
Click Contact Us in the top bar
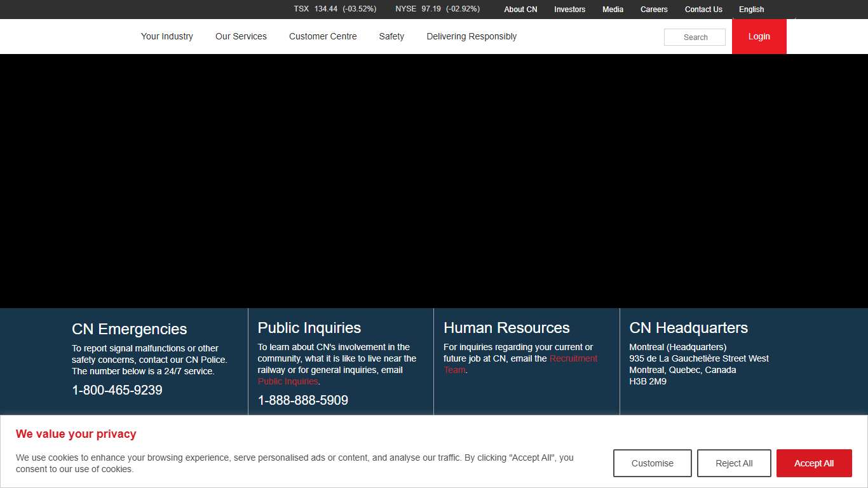pos(703,10)
